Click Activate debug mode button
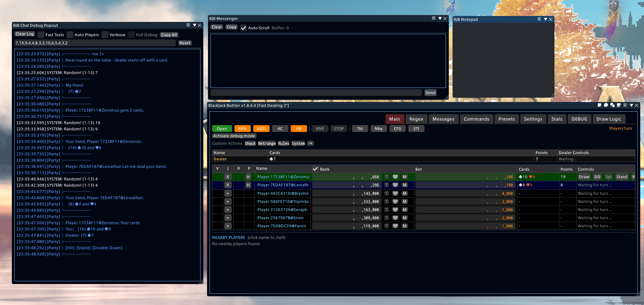The height and width of the screenshot is (305, 644). 234,136
